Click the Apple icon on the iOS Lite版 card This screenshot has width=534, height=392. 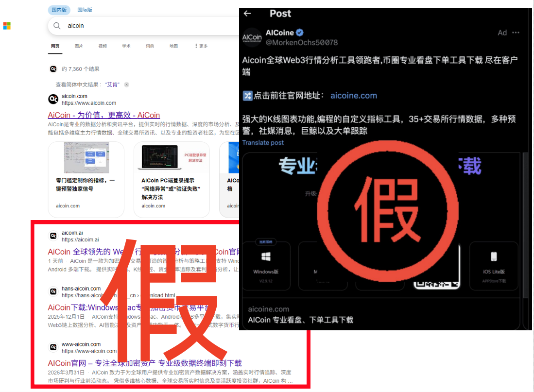pos(494,256)
